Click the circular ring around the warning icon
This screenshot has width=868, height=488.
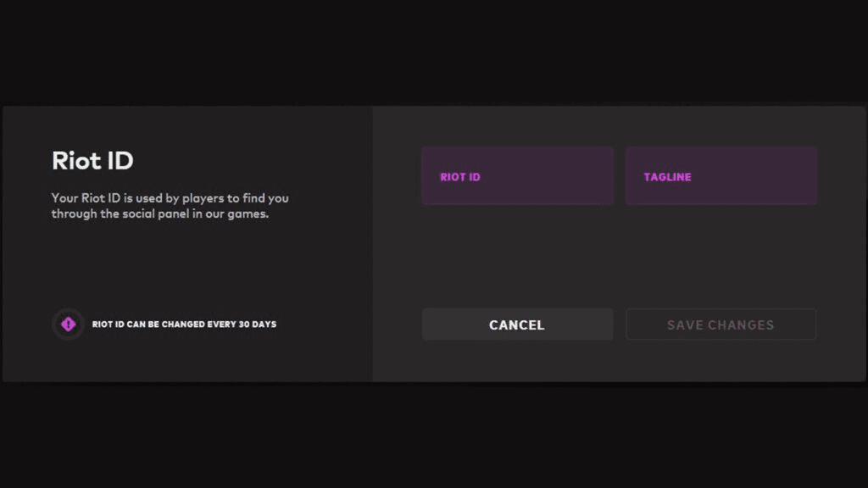56,324
